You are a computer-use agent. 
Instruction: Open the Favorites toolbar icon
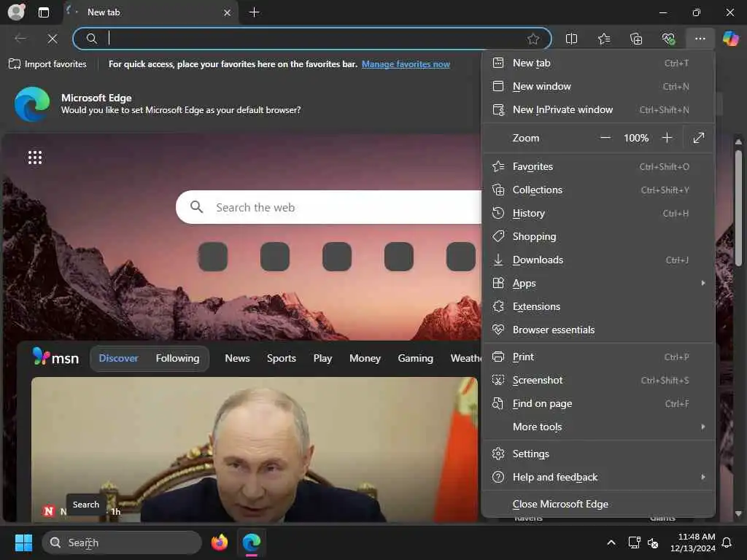(603, 39)
